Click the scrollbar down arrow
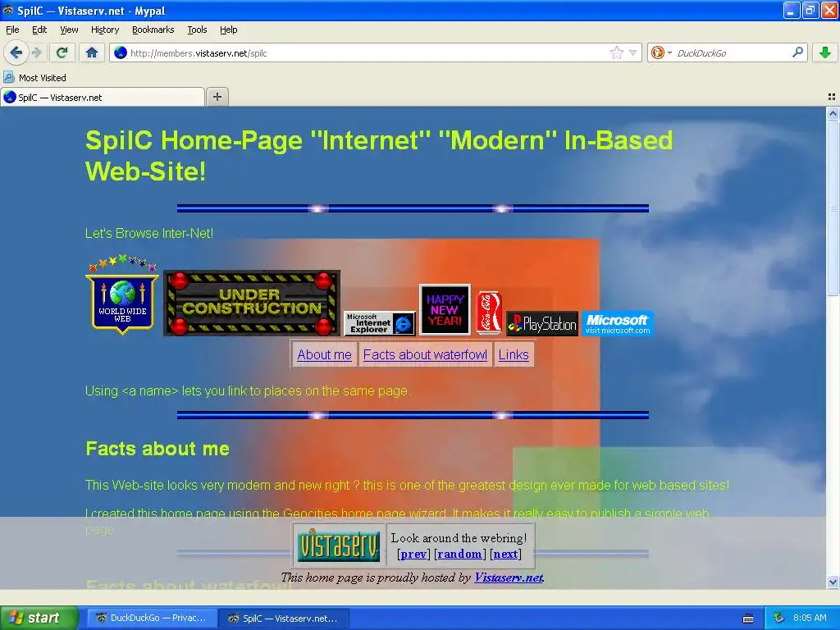Image resolution: width=840 pixels, height=630 pixels. 833,582
